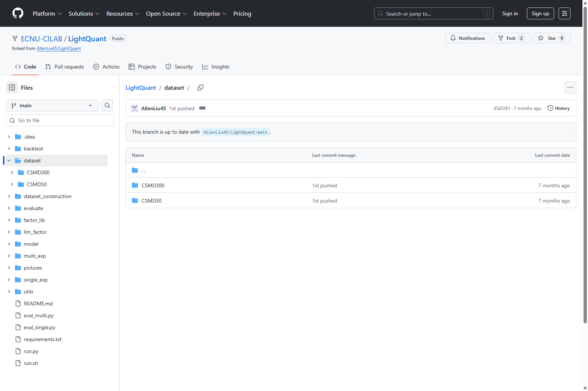This screenshot has height=391, width=588.
Task: Click the Go to file input
Action: click(60, 120)
